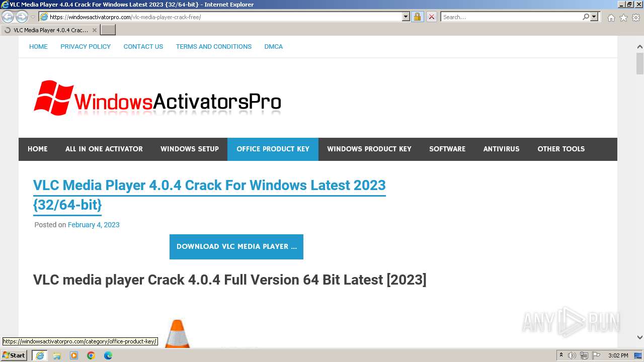644x362 pixels.
Task: Open the Windows Start button
Action: pos(14,355)
